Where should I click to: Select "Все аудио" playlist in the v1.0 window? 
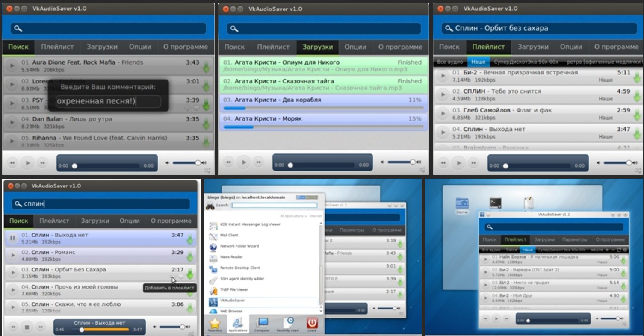(451, 62)
